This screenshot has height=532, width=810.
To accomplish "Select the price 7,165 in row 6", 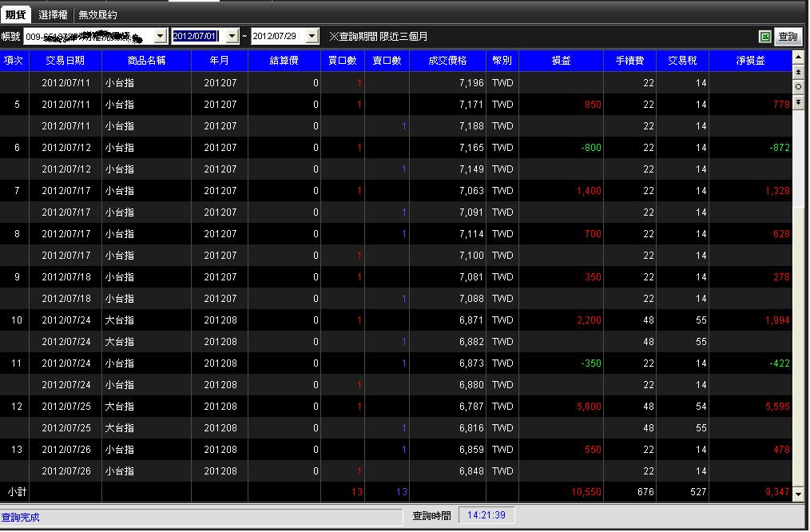I will pos(471,148).
